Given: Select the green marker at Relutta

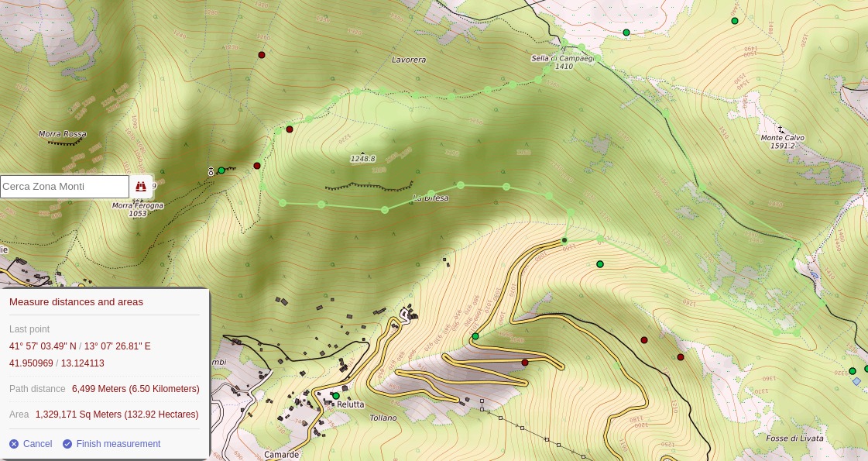Looking at the screenshot, I should [336, 396].
